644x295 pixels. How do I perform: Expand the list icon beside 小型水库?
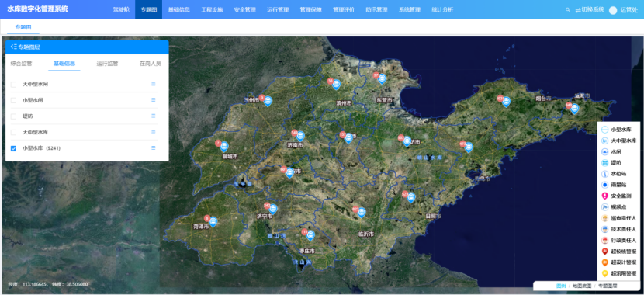[x=153, y=148]
